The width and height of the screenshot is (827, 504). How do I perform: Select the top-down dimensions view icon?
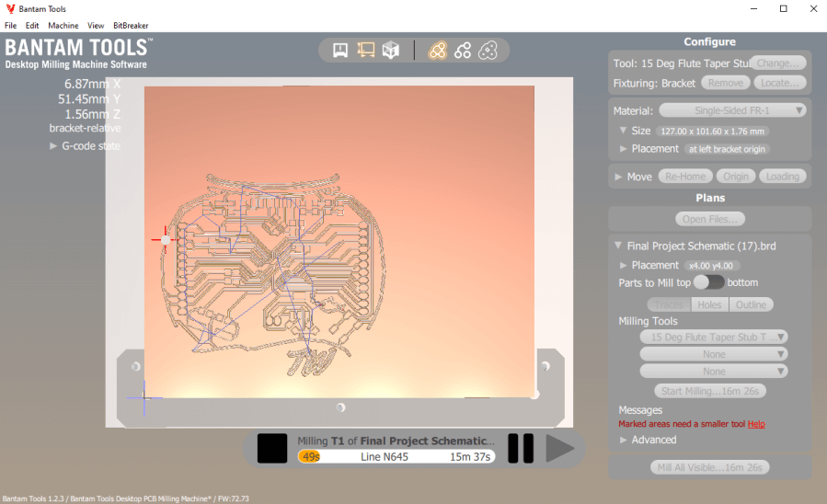coord(366,50)
